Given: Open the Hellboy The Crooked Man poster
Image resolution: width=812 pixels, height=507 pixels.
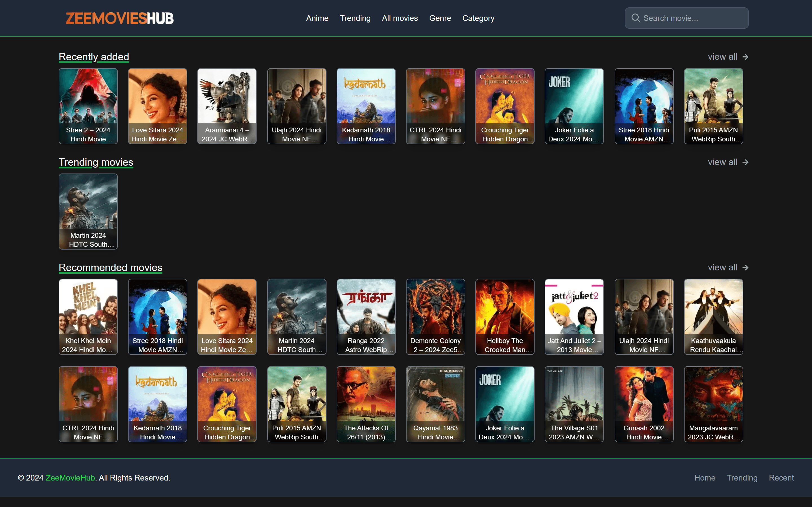Looking at the screenshot, I should coord(505,317).
